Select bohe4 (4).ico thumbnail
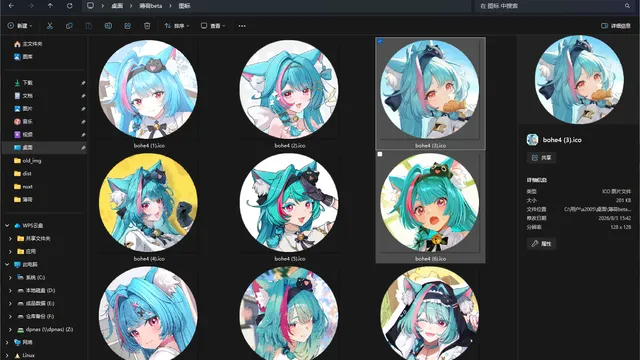 (x=149, y=203)
